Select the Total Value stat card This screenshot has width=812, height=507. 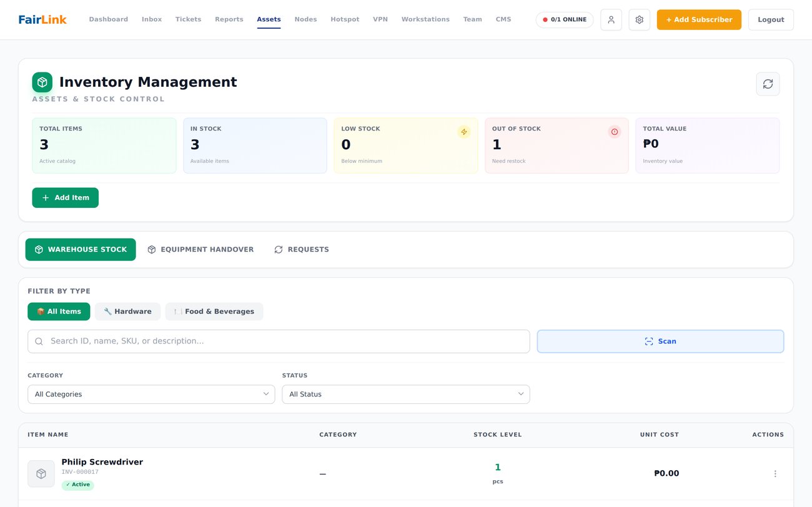[x=708, y=145]
